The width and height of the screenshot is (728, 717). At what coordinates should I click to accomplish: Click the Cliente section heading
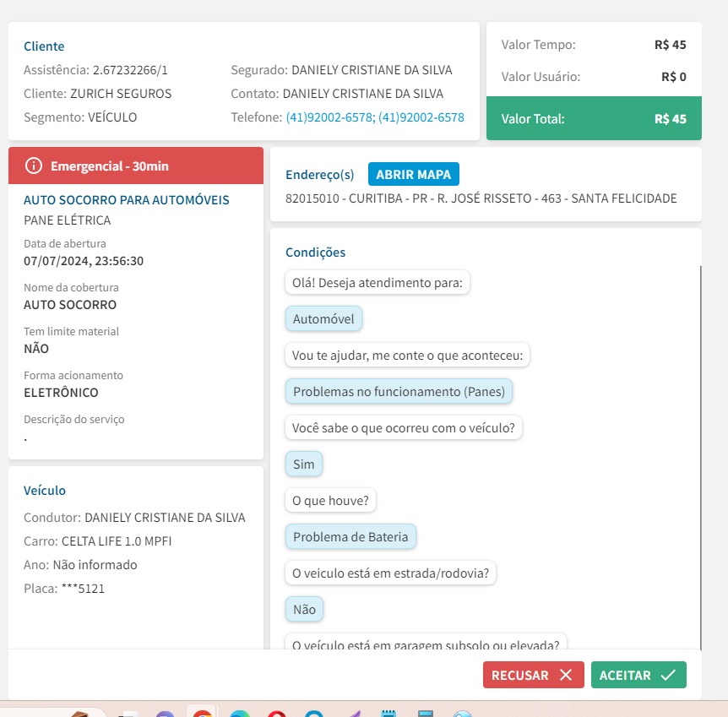[44, 46]
